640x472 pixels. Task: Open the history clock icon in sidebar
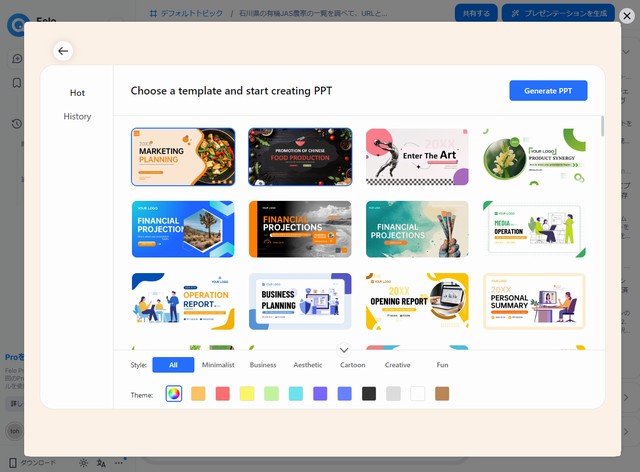tap(17, 123)
